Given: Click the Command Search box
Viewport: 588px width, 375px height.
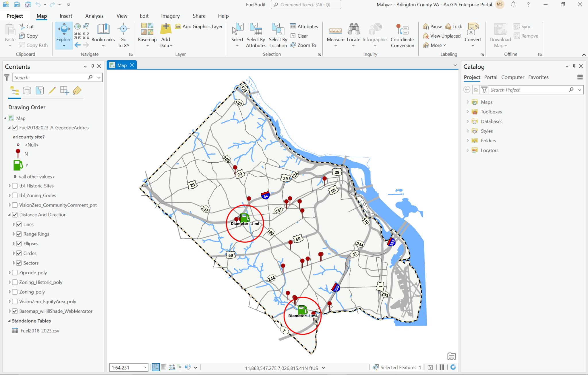Looking at the screenshot, I should coord(305,5).
